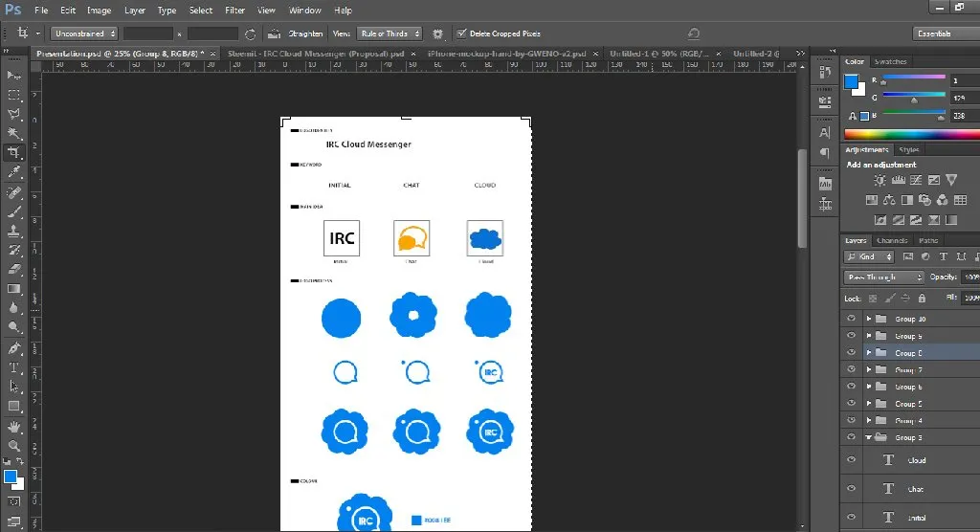980x532 pixels.
Task: Select the Path Selection tool
Action: pos(13,387)
